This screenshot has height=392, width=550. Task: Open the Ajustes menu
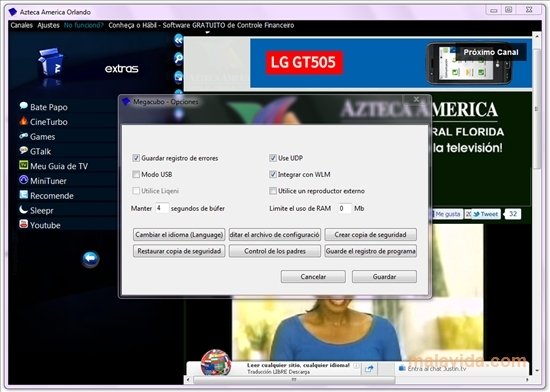point(48,25)
